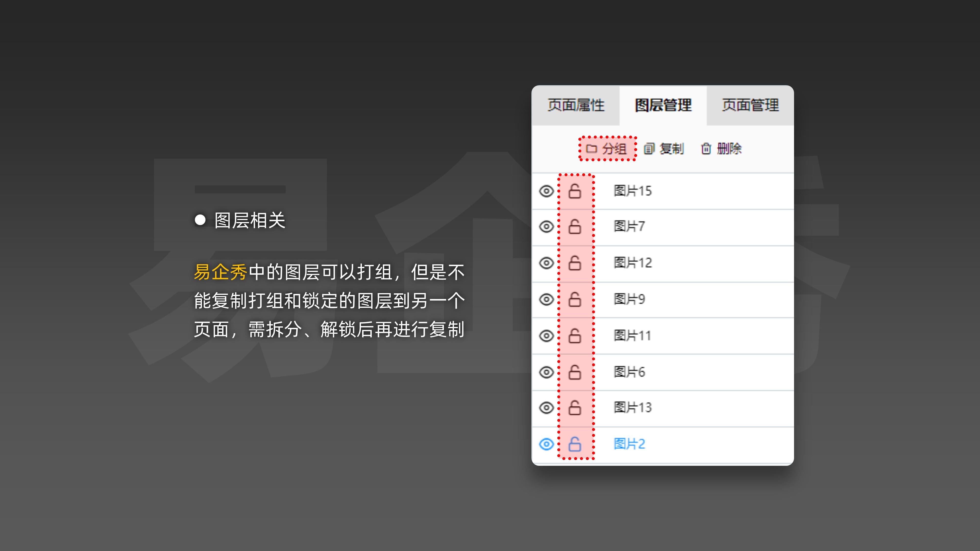Click the 复制 copy button
Viewport: 980px width, 551px height.
tap(664, 149)
